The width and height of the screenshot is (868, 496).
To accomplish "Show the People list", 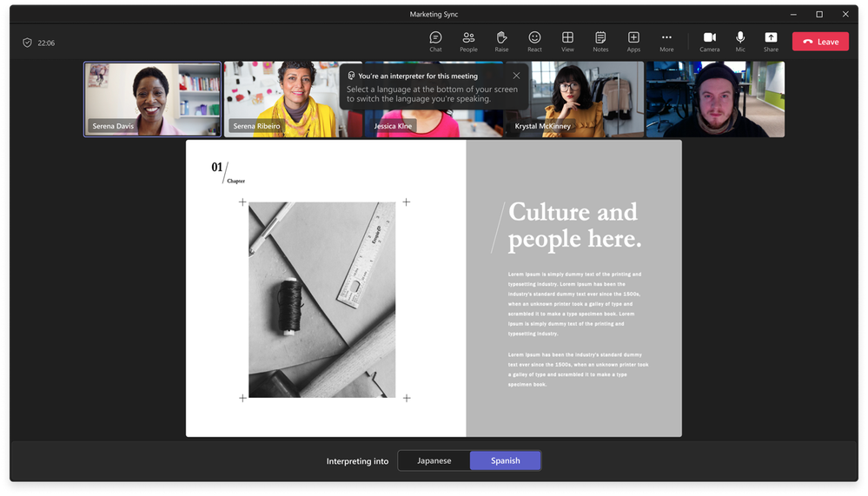I will (468, 41).
